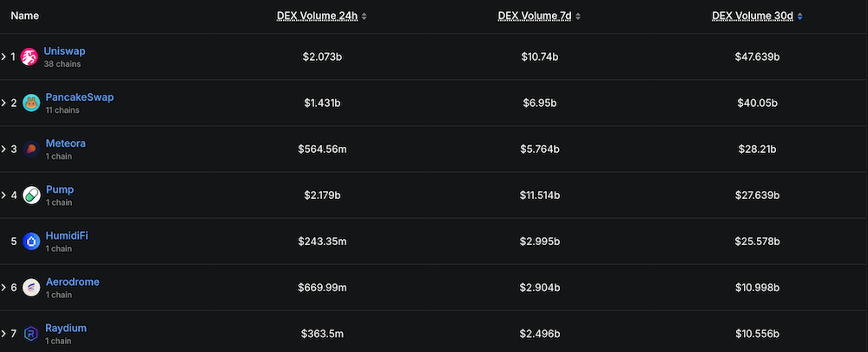Expand the Aerodrome row chevron
This screenshot has height=352, width=868.
point(3,288)
